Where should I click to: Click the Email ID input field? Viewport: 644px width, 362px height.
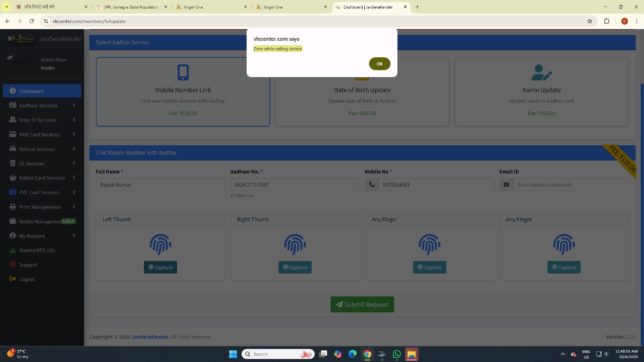[571, 185]
